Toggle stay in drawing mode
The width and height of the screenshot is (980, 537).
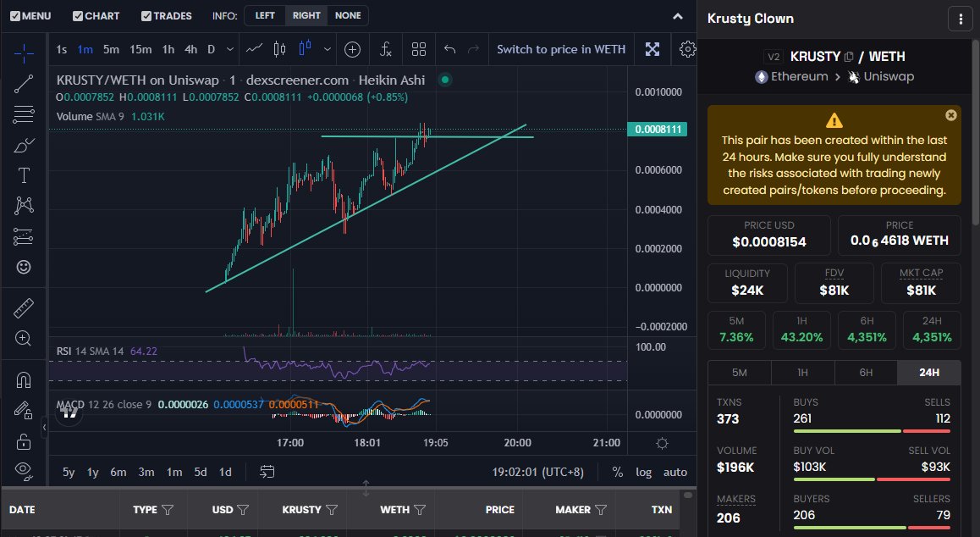pyautogui.click(x=24, y=411)
